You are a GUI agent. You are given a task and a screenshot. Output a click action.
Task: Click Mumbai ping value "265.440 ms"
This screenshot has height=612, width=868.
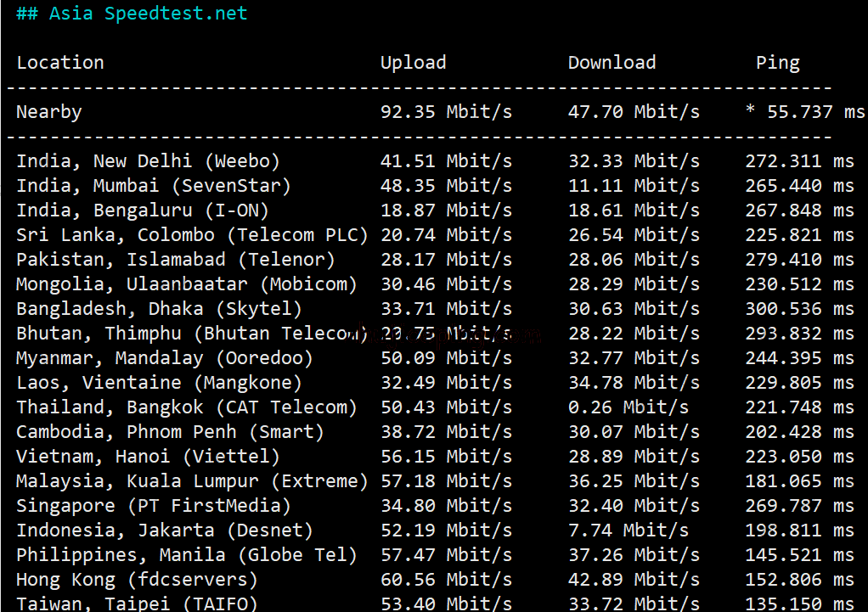coord(799,186)
